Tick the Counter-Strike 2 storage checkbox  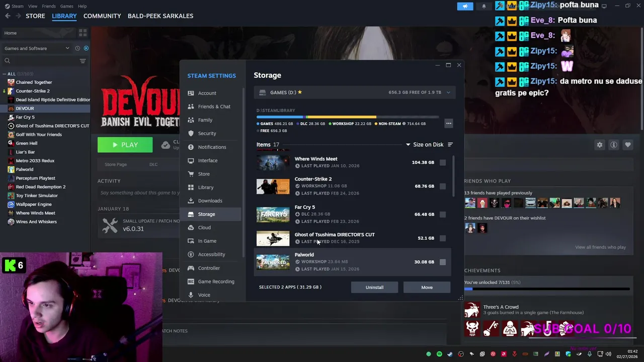coord(442,186)
